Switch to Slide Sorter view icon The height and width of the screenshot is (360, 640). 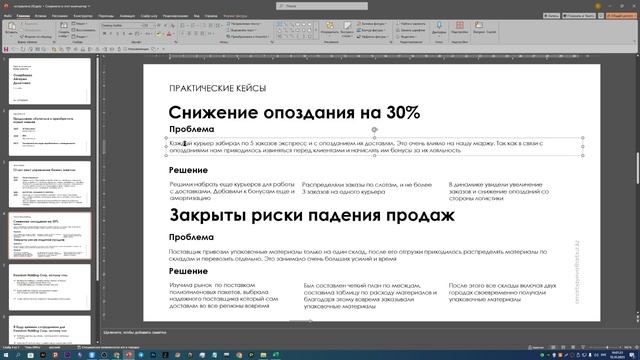pos(563,347)
